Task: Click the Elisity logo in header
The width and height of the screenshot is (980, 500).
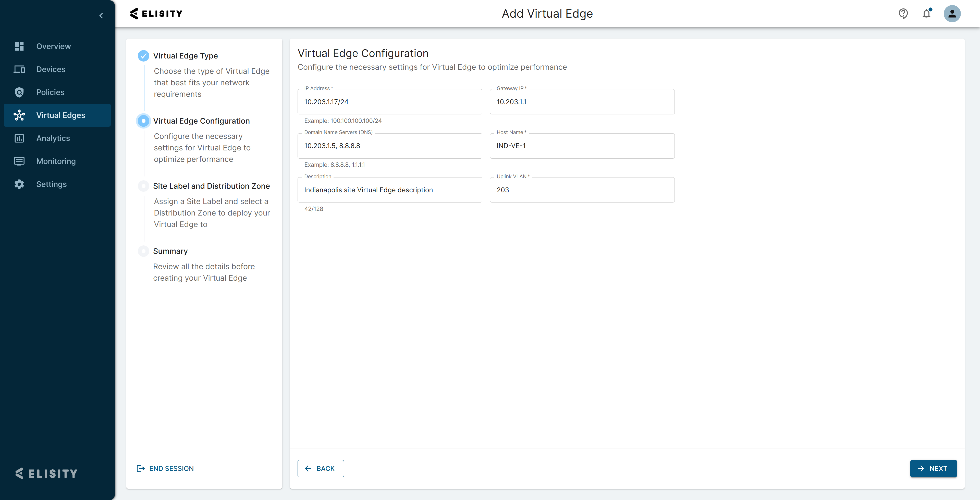Action: coord(156,14)
